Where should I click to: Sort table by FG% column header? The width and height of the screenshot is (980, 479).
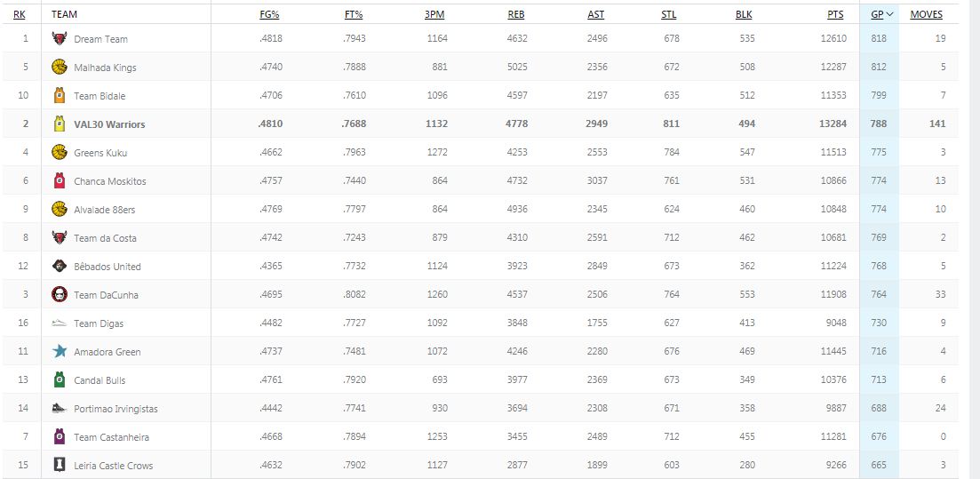[269, 14]
